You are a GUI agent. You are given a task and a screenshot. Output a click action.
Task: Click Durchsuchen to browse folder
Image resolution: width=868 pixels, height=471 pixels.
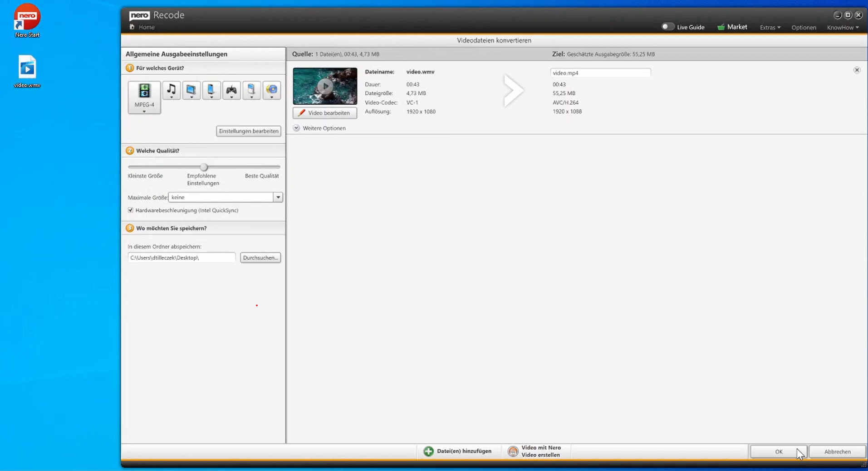tap(260, 257)
